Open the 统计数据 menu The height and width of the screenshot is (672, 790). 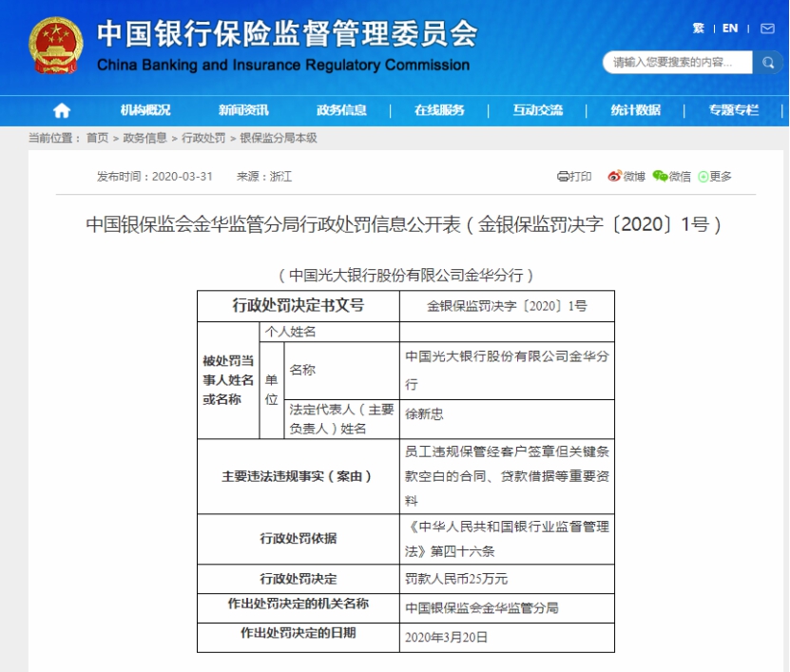coord(635,110)
